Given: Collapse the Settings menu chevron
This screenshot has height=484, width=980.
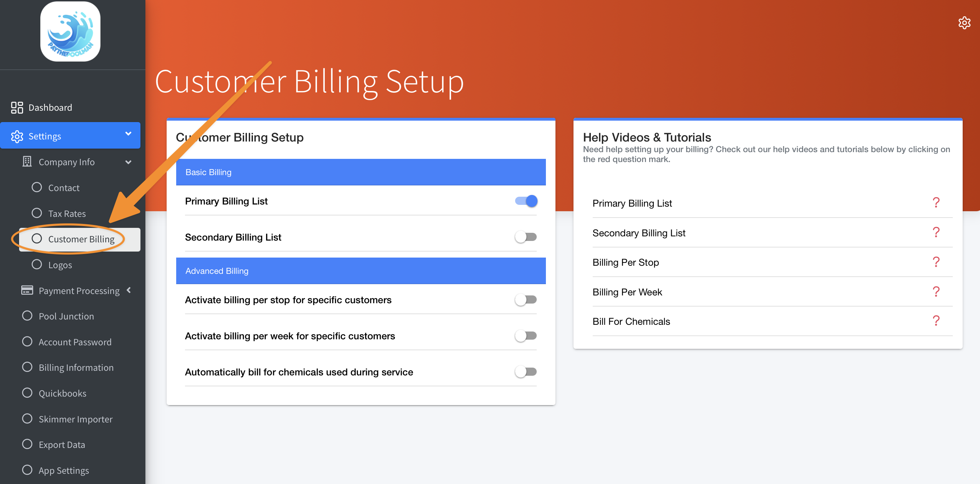Looking at the screenshot, I should click(x=128, y=134).
